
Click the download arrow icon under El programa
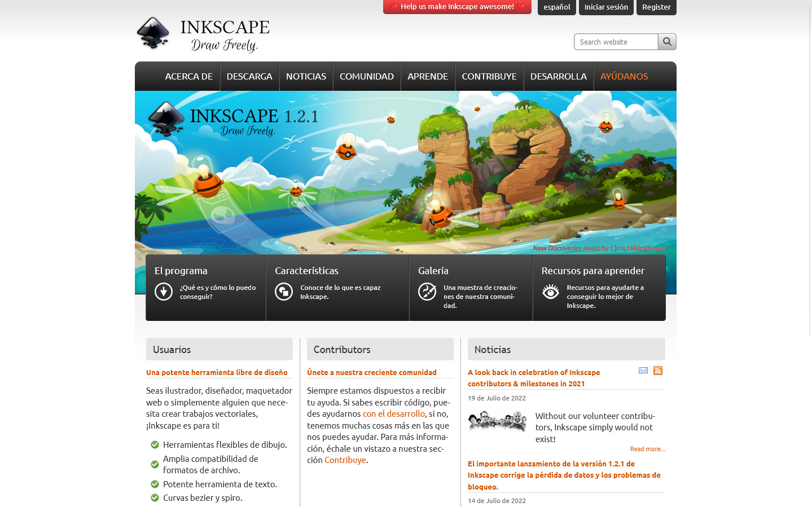click(164, 292)
